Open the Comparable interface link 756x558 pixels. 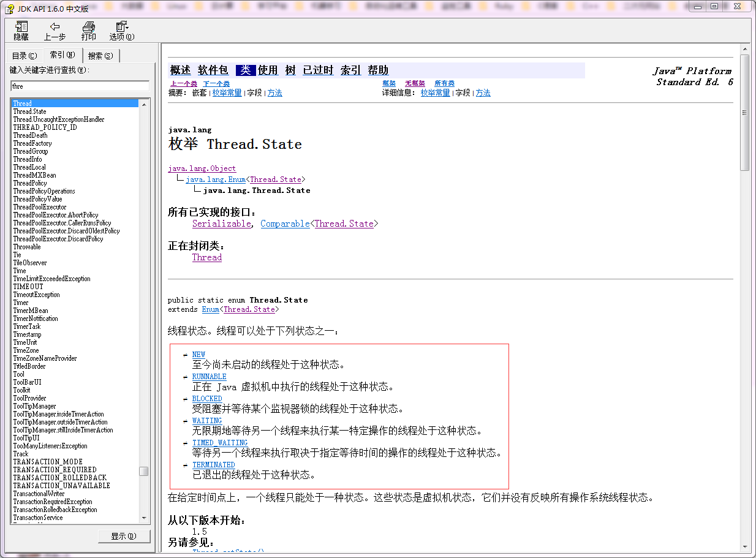coord(285,224)
